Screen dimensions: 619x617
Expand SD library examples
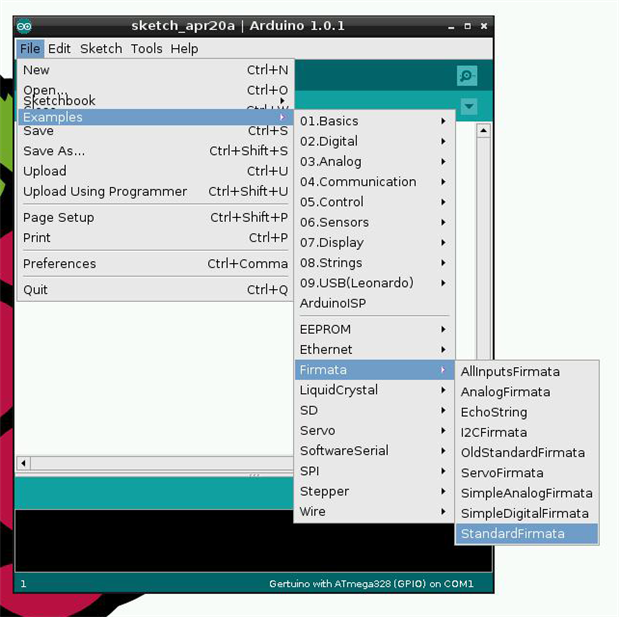[x=374, y=410]
